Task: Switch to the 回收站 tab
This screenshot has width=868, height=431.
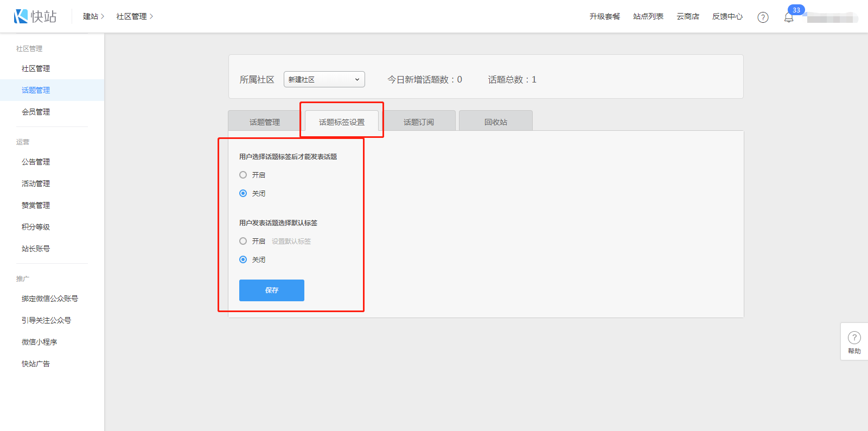Action: pyautogui.click(x=495, y=122)
